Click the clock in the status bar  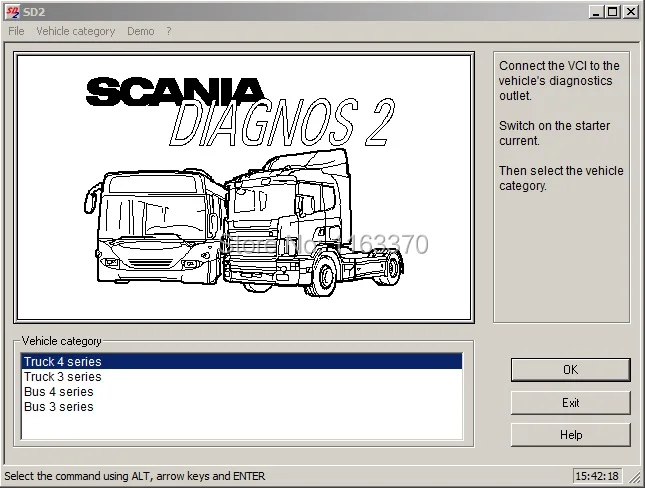coord(597,476)
